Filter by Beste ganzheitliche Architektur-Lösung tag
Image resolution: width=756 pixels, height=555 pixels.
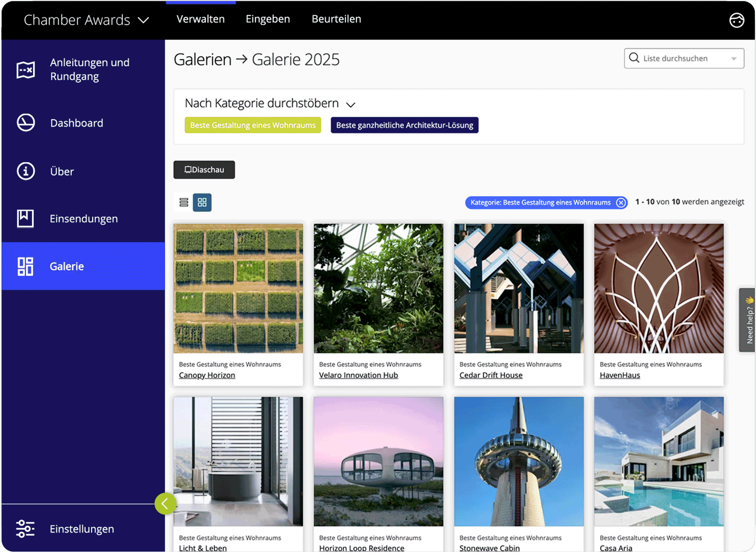(404, 125)
